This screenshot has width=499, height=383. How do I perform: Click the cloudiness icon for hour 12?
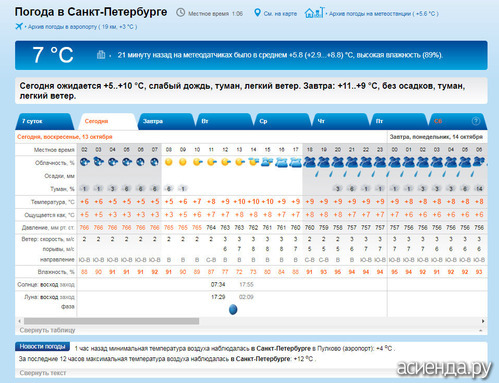coord(226,162)
